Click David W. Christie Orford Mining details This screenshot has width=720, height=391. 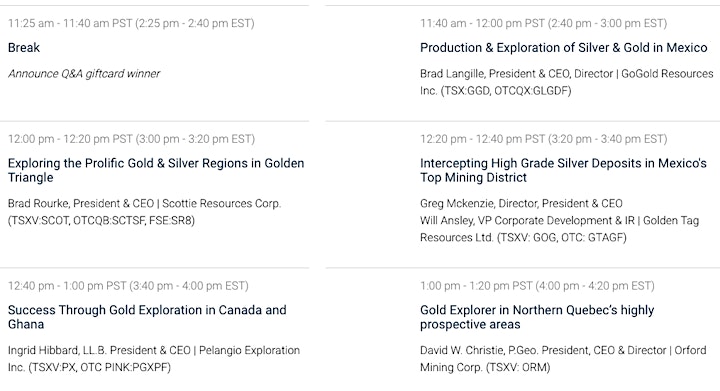click(563, 359)
